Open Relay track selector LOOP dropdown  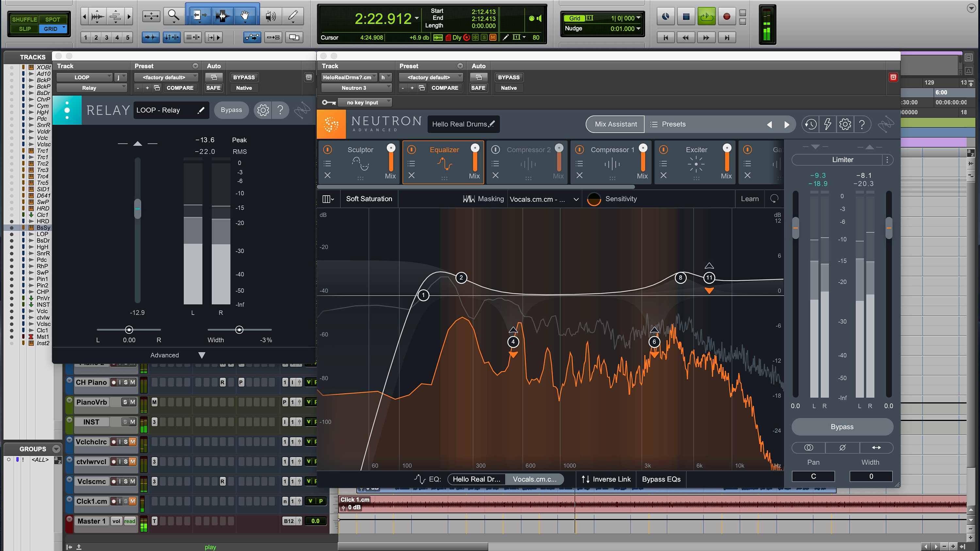coord(85,77)
